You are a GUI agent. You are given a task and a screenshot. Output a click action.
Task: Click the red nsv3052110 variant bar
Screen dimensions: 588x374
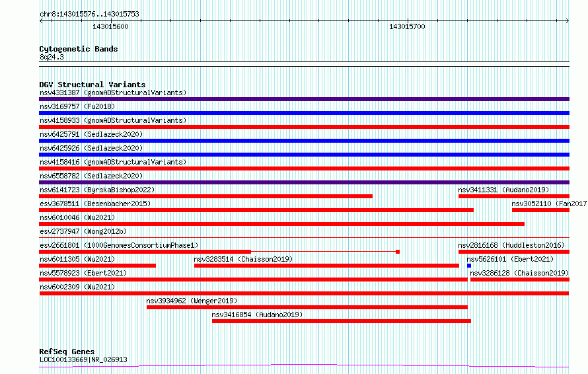point(540,210)
